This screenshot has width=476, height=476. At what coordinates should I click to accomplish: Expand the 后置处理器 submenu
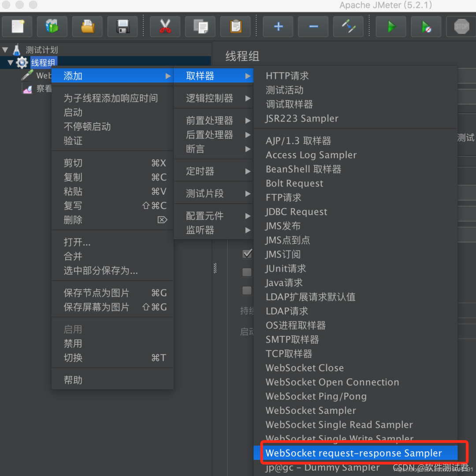pyautogui.click(x=213, y=134)
